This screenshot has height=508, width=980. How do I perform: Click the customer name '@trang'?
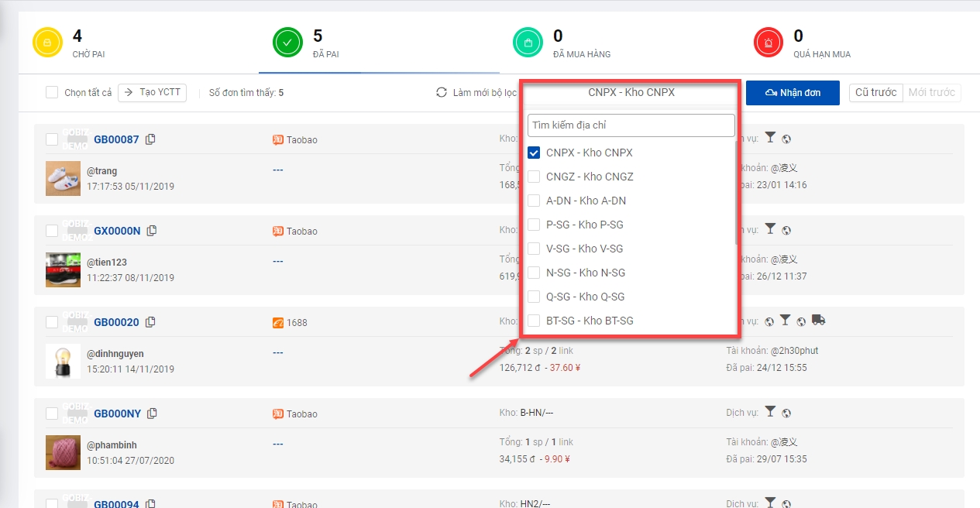click(102, 171)
